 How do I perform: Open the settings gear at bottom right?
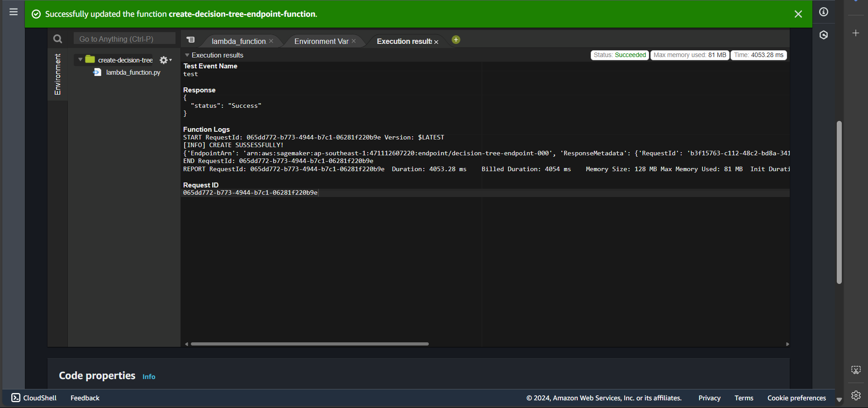pyautogui.click(x=856, y=395)
